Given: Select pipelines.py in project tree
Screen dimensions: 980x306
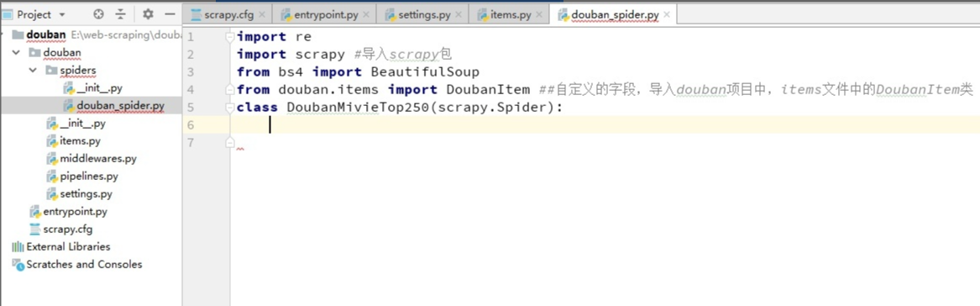Looking at the screenshot, I should point(89,177).
